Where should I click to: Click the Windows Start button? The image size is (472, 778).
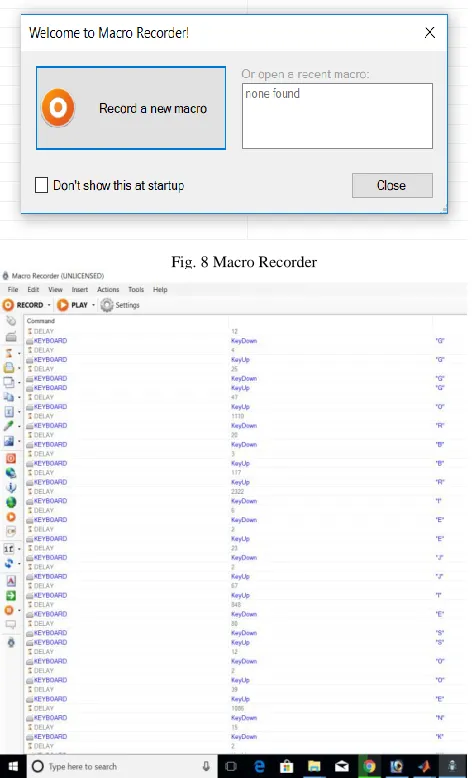coord(13,766)
